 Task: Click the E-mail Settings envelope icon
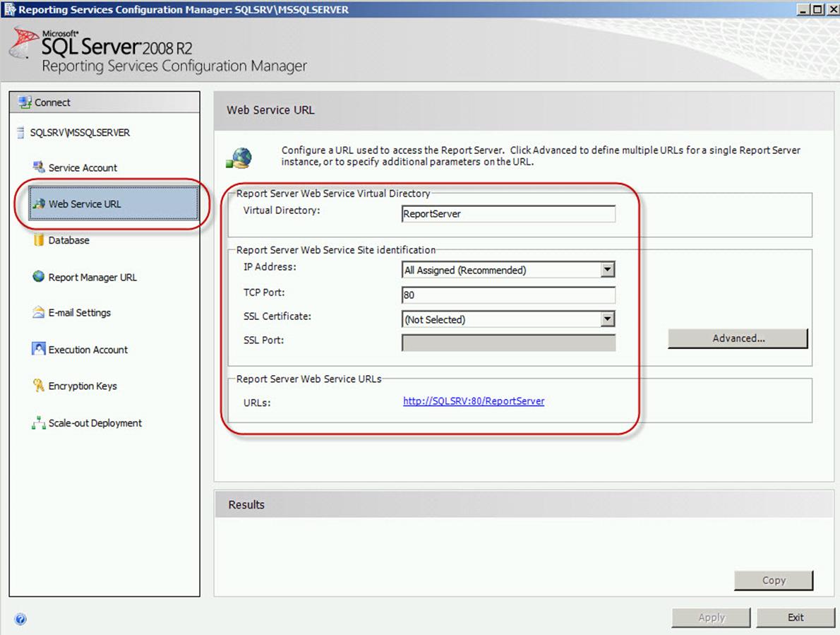(39, 312)
